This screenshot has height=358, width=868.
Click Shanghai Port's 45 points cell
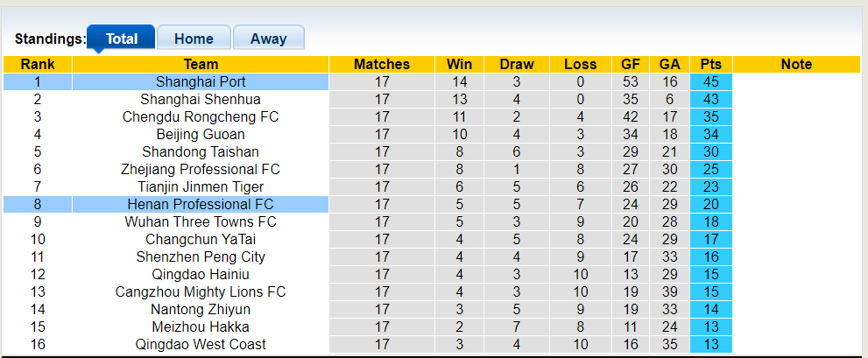click(710, 81)
